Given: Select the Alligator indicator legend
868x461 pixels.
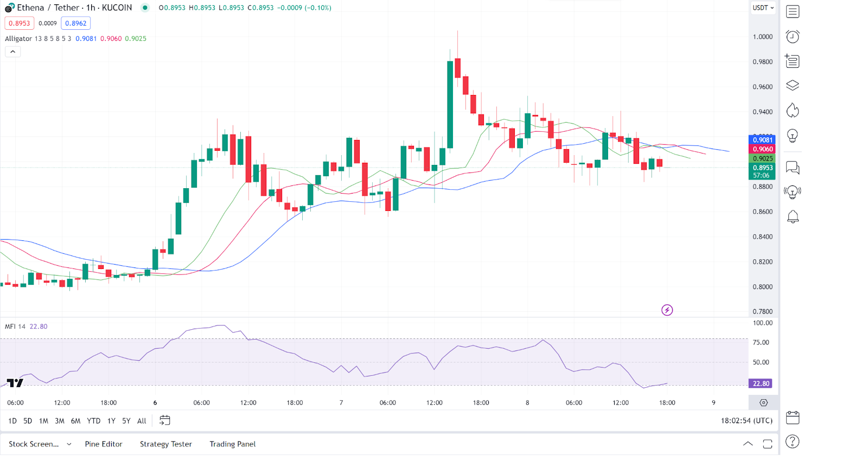Looking at the screenshot, I should pyautogui.click(x=18, y=39).
